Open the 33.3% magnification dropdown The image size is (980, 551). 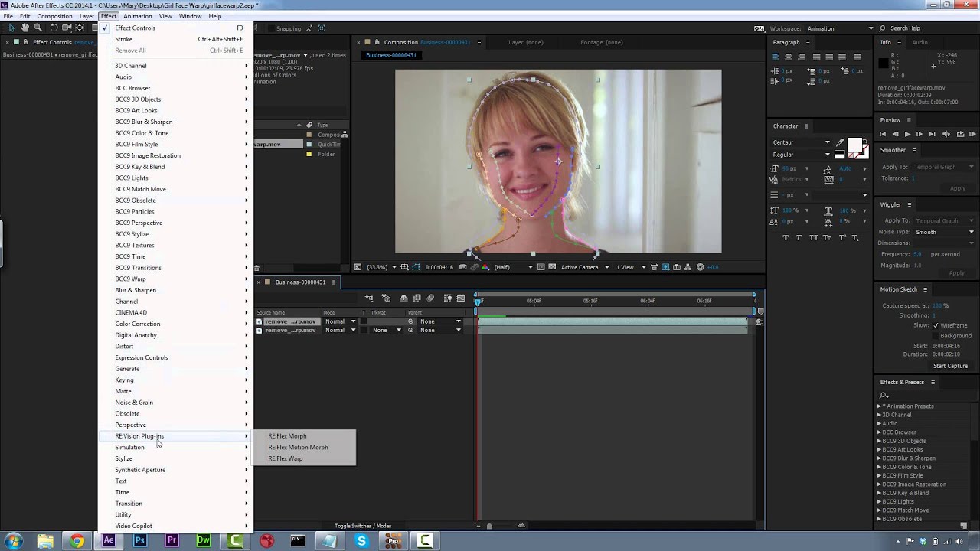tap(381, 267)
